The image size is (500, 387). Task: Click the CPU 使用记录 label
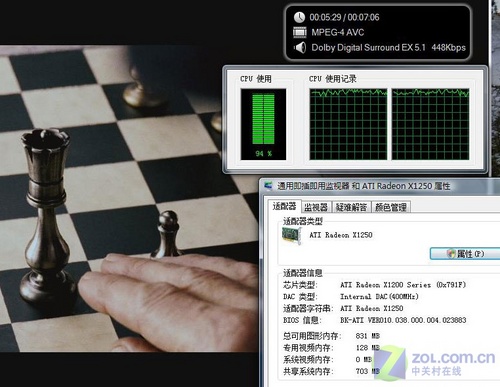click(333, 79)
